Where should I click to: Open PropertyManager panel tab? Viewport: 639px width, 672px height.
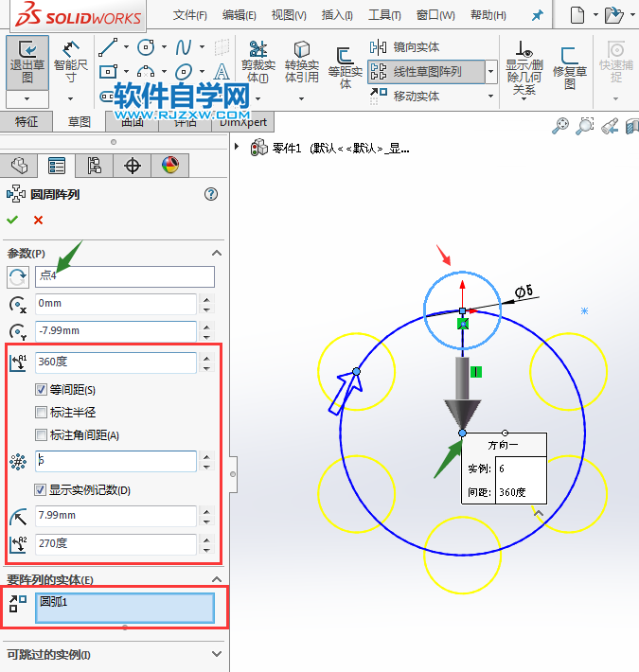(x=57, y=166)
